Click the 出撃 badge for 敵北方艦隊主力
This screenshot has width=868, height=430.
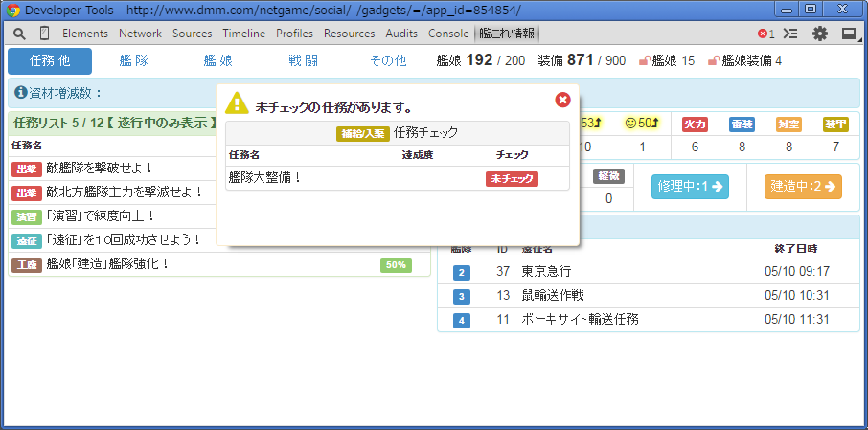point(27,192)
